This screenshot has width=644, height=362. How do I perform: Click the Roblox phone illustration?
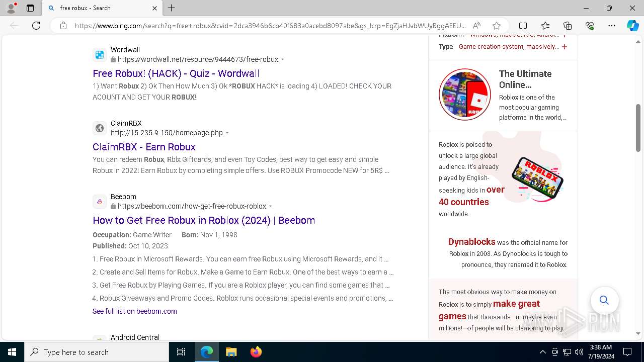(x=537, y=178)
